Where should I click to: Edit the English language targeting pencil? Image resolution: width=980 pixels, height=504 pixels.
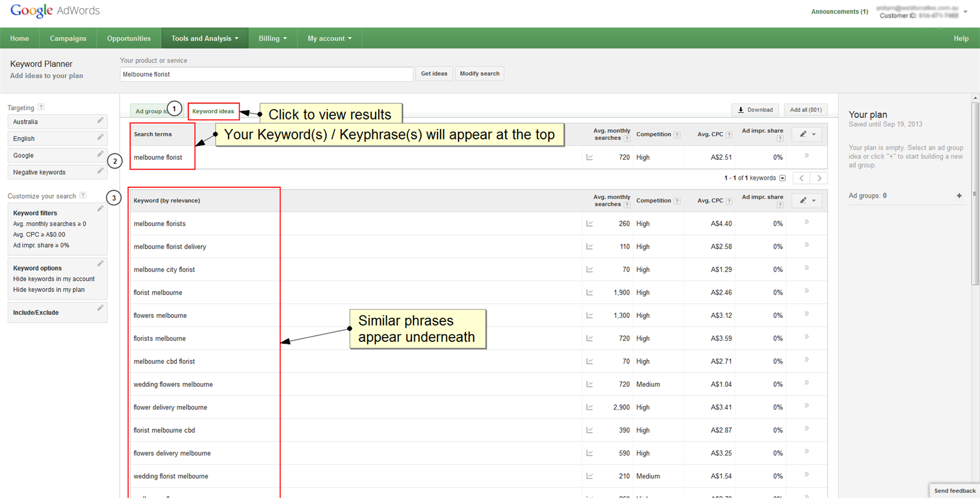point(100,138)
